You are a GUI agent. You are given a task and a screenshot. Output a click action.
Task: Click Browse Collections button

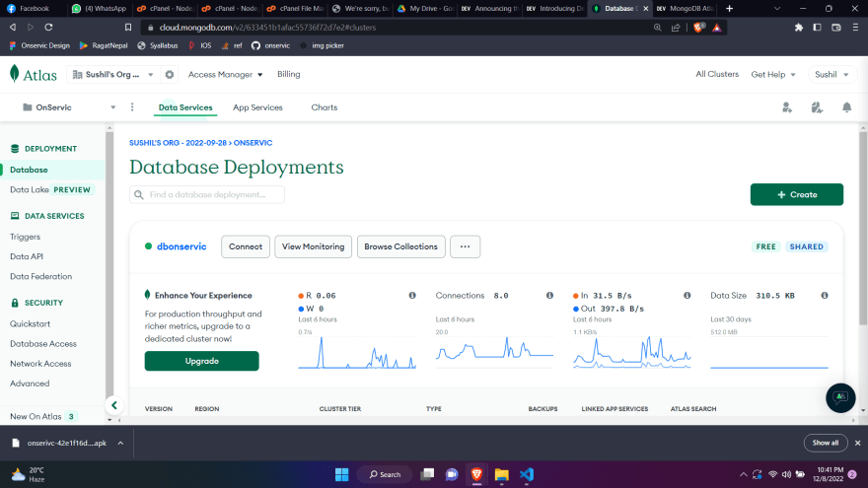400,246
